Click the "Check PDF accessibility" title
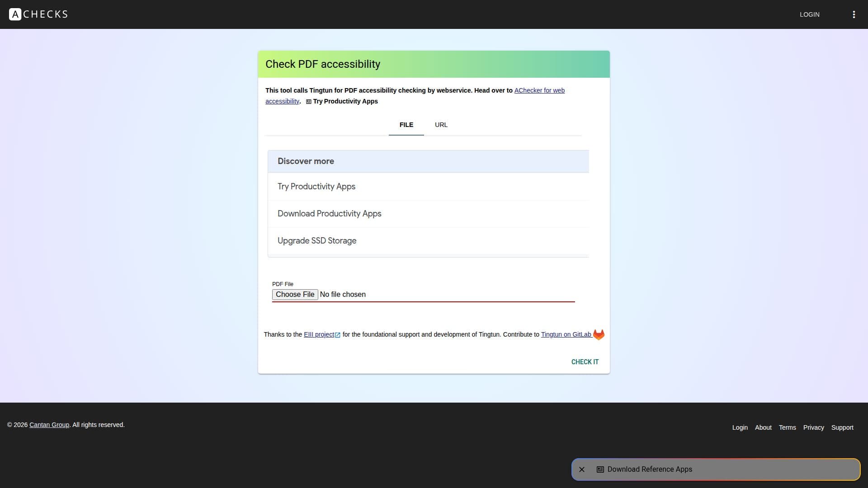This screenshot has height=488, width=868. tap(323, 64)
